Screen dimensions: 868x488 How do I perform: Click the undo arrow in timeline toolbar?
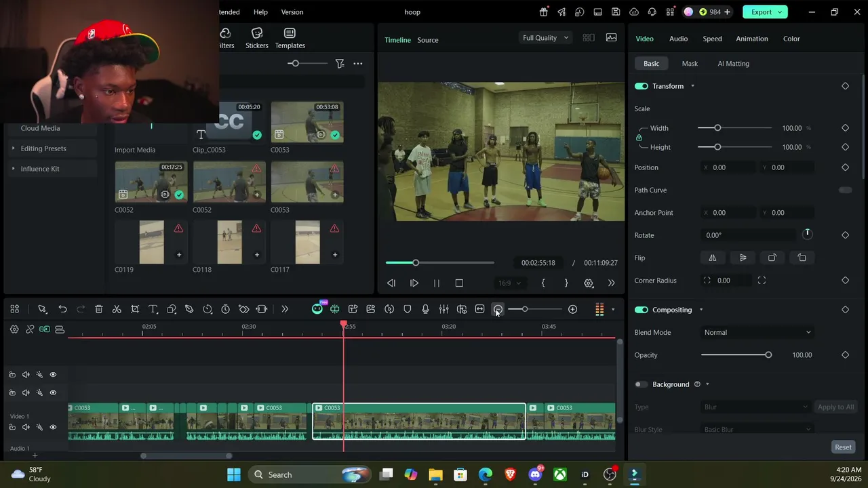(x=62, y=309)
